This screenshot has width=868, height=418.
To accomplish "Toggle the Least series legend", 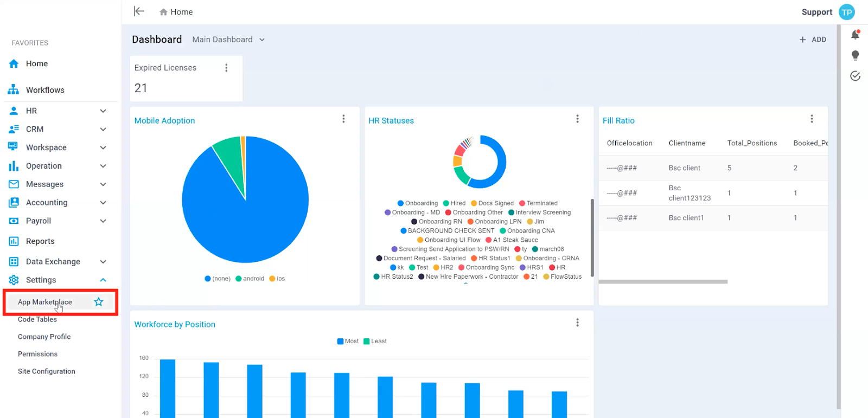I will pyautogui.click(x=375, y=341).
